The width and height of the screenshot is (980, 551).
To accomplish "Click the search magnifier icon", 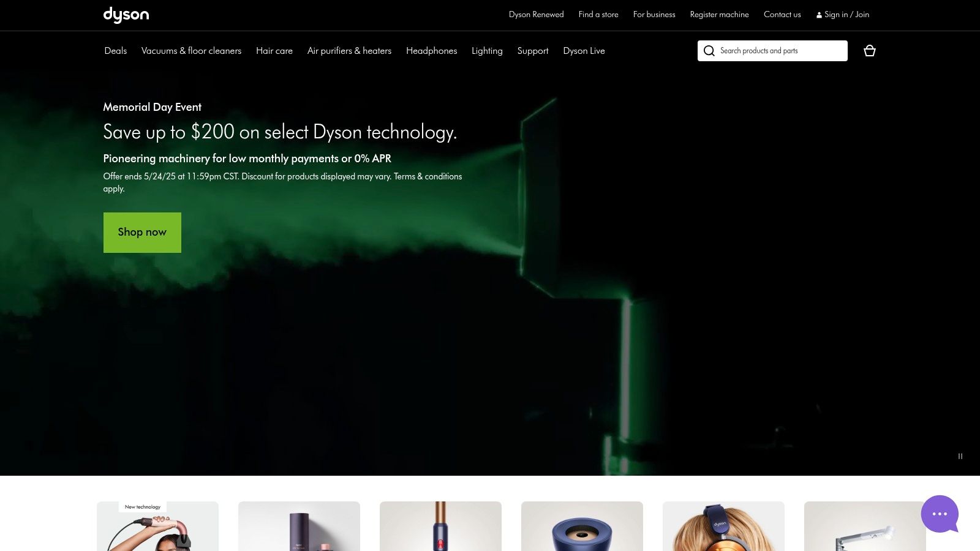I will [x=709, y=51].
